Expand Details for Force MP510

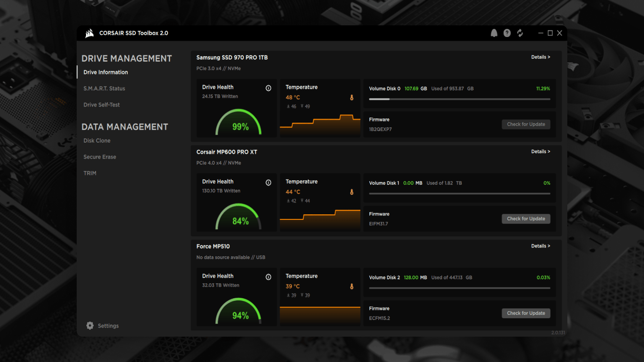pyautogui.click(x=541, y=246)
